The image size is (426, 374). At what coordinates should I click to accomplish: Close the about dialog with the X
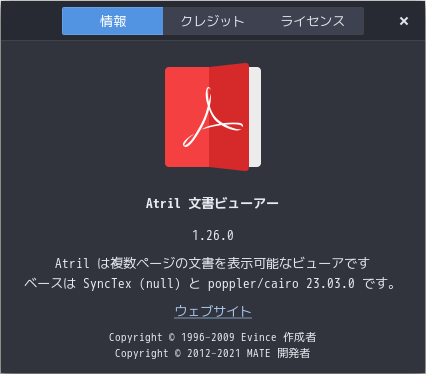pos(404,21)
